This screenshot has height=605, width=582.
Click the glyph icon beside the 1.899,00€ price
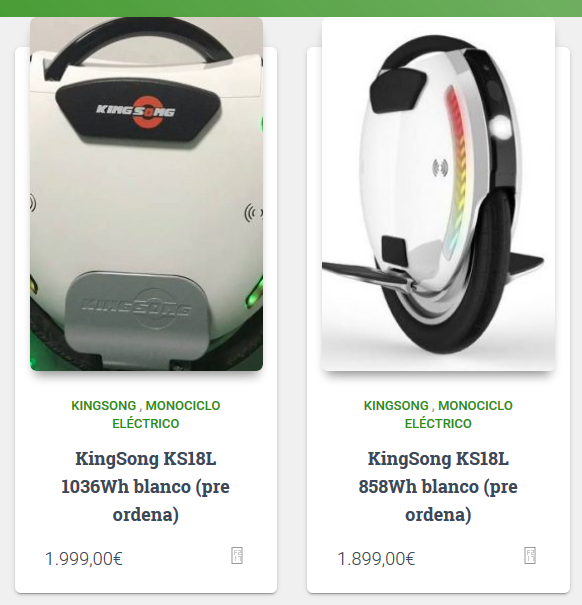tap(530, 556)
